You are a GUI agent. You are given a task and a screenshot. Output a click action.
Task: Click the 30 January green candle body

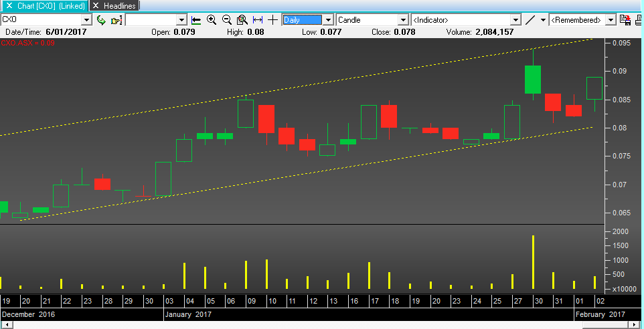[533, 80]
